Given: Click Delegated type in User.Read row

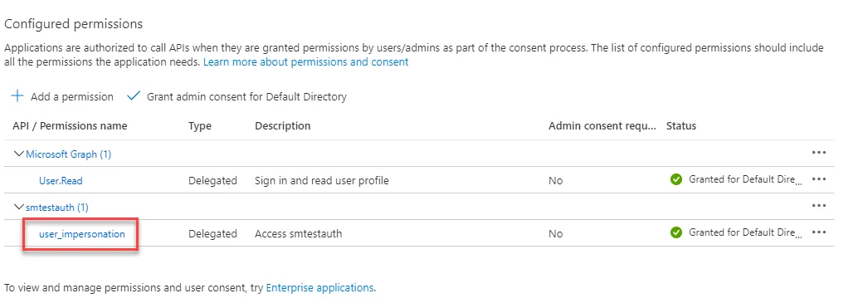Looking at the screenshot, I should coord(212,181).
